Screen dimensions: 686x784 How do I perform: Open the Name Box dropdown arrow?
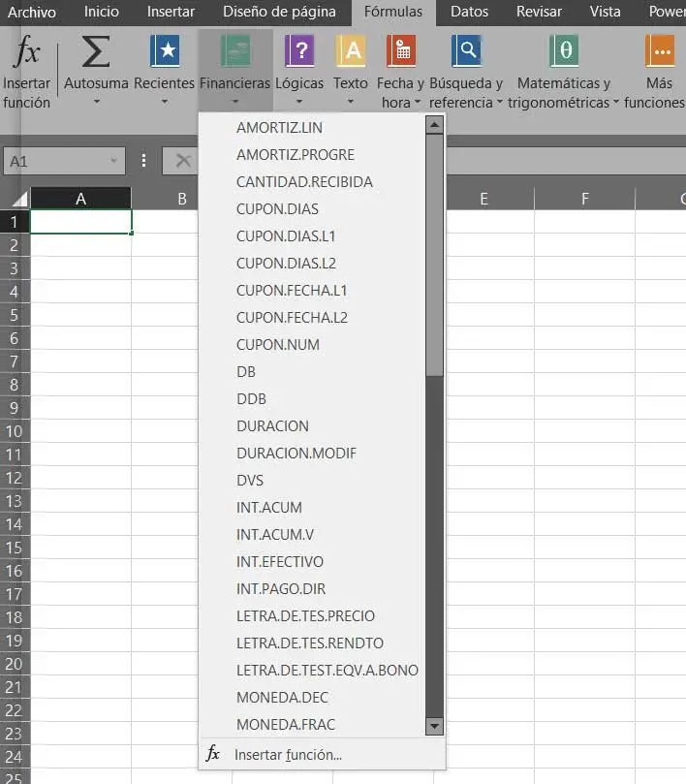114,161
